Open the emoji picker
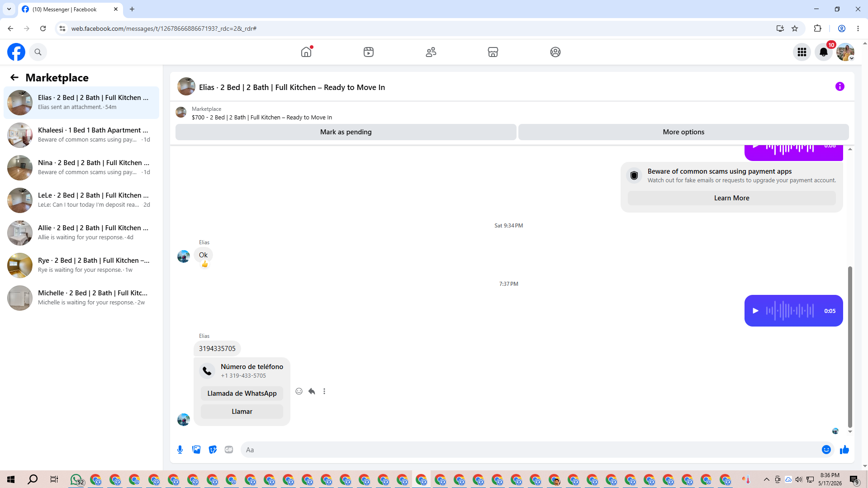Screen dimensions: 868x488 tap(826, 450)
